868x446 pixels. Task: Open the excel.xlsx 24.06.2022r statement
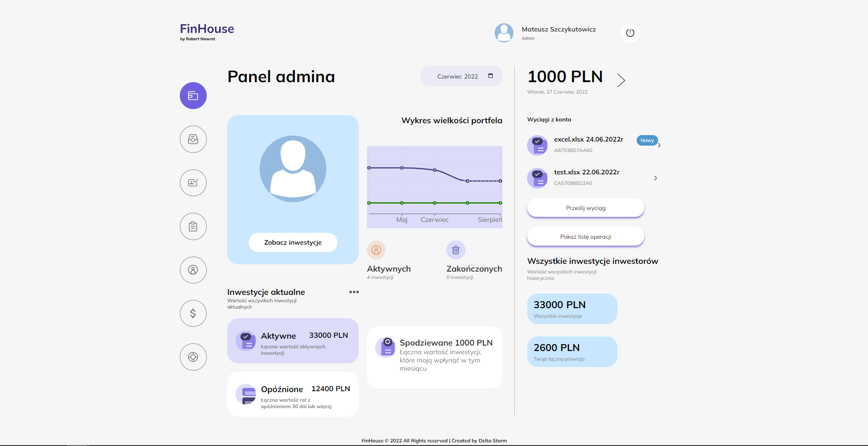click(x=588, y=140)
